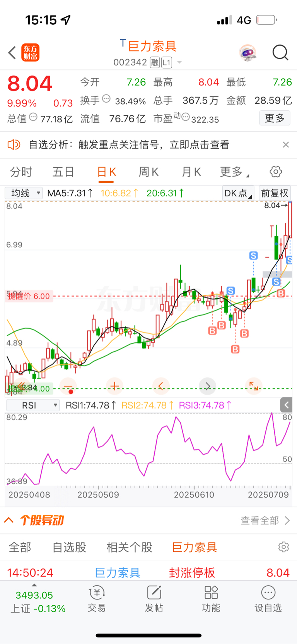The image size is (297, 644).
Task: Open chart settings via the gear icon
Action: [x=276, y=172]
